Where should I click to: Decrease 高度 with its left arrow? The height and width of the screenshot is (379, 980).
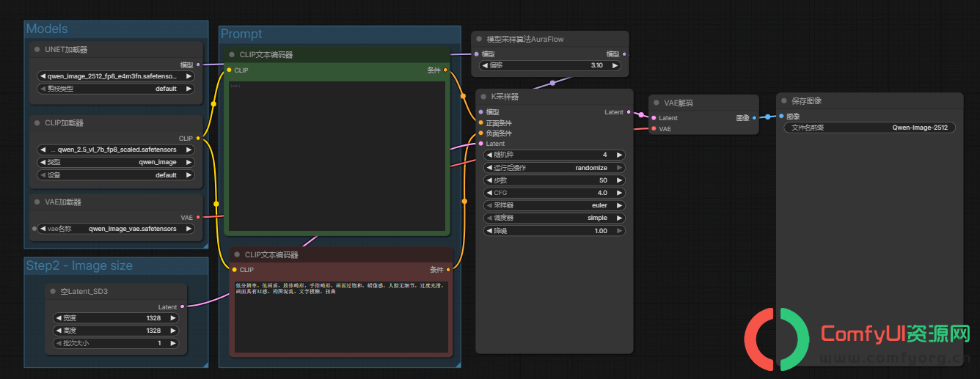(59, 331)
